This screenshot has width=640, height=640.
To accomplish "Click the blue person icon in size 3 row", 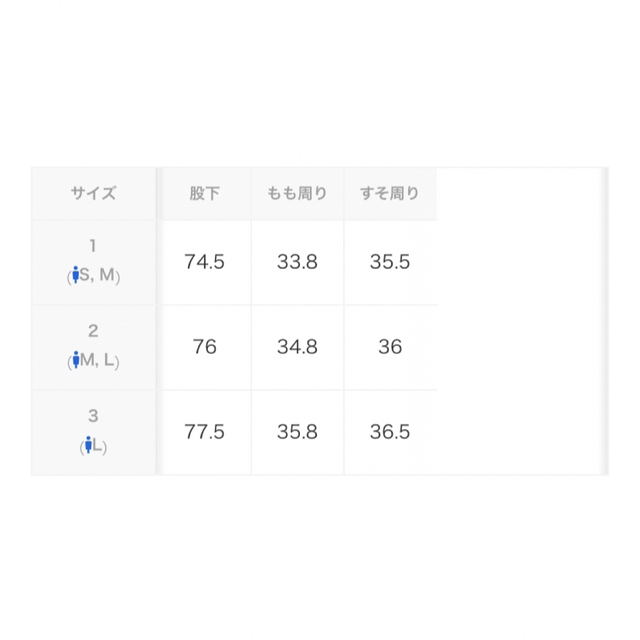I will (88, 444).
